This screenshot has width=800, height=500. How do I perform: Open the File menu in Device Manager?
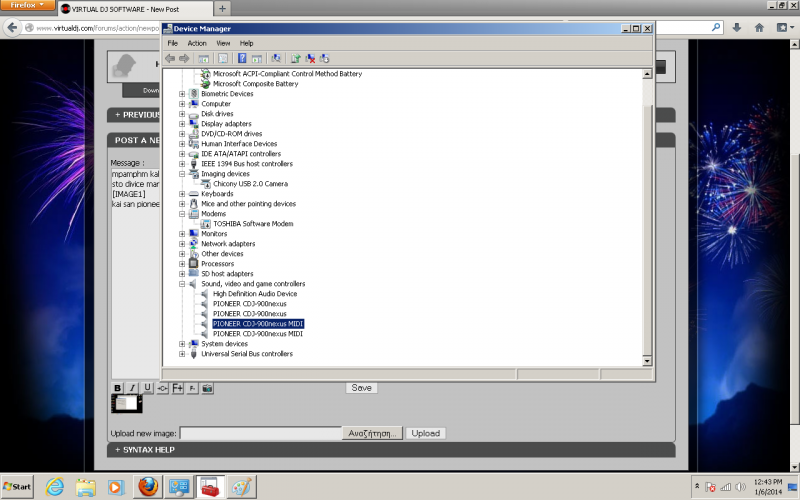click(173, 43)
